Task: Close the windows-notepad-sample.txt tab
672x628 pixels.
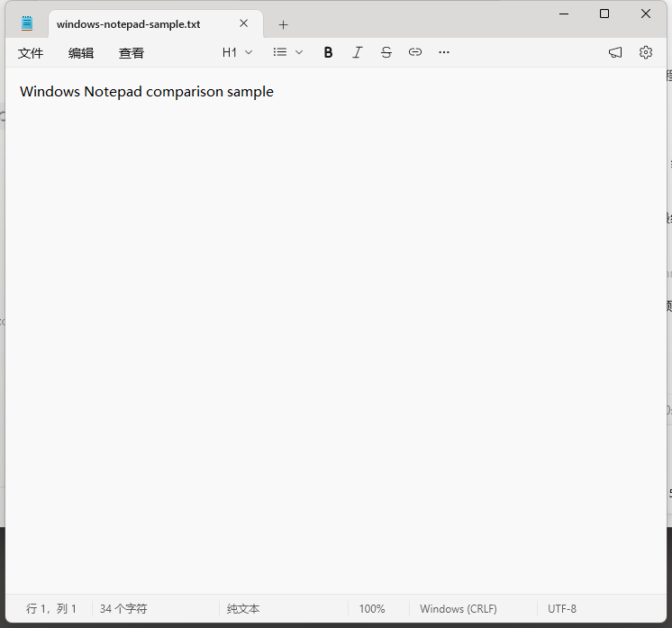Action: pyautogui.click(x=244, y=23)
